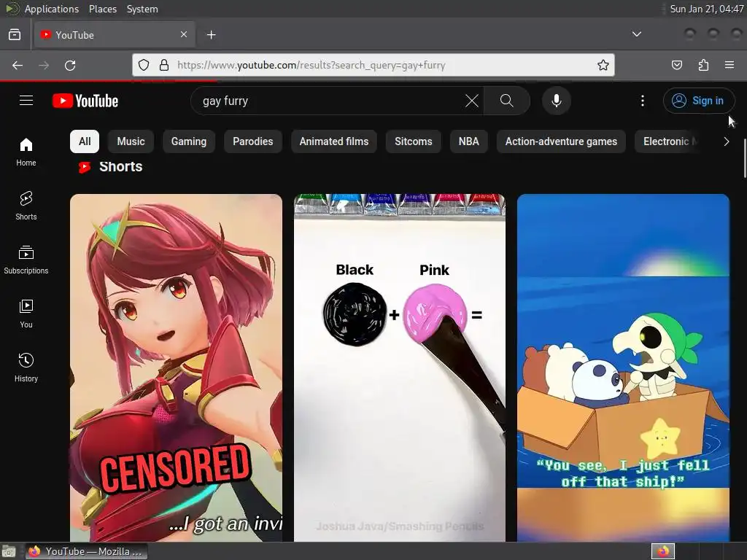Click the magnifier search button
The height and width of the screenshot is (560, 747).
pyautogui.click(x=507, y=101)
